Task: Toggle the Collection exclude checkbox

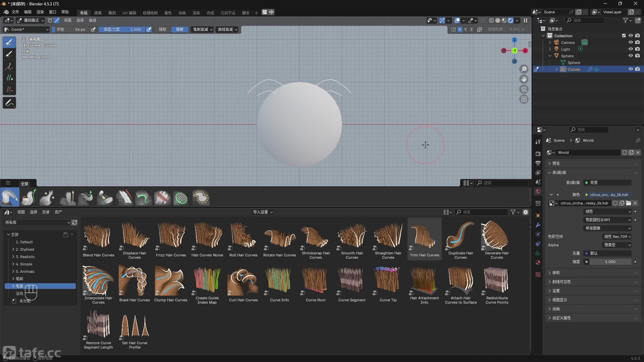Action: (x=624, y=36)
